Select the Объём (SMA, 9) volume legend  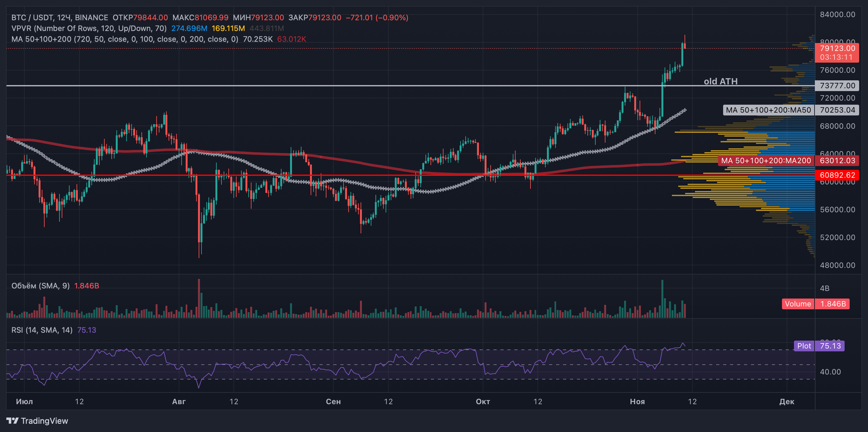(x=40, y=286)
